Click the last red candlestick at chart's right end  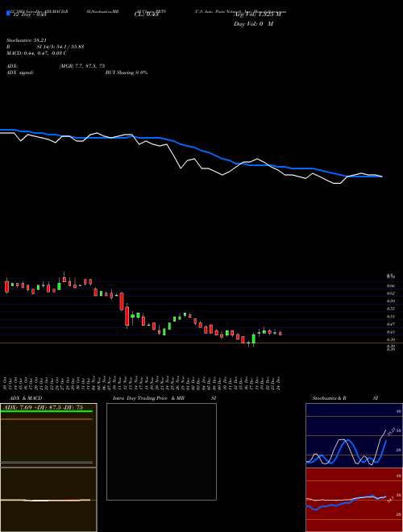[280, 334]
